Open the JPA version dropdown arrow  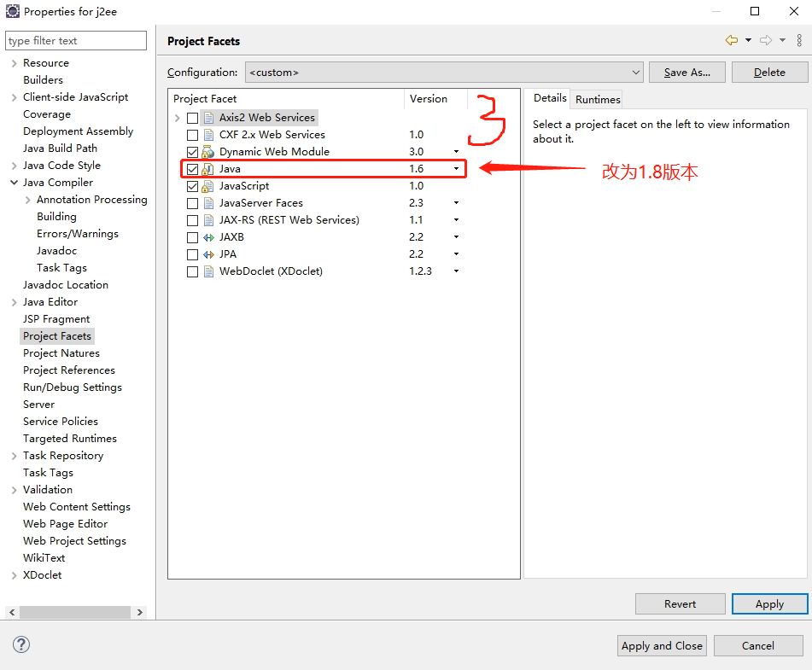tap(456, 254)
